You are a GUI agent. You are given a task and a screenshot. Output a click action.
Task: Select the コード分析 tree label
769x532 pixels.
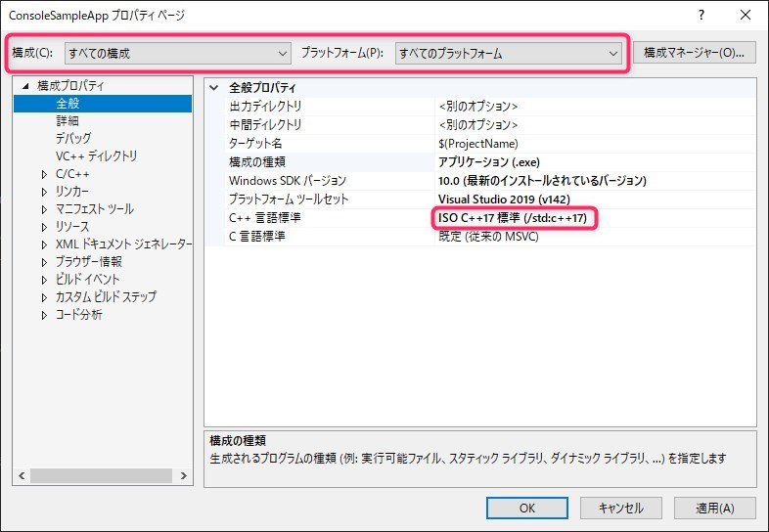coord(78,314)
